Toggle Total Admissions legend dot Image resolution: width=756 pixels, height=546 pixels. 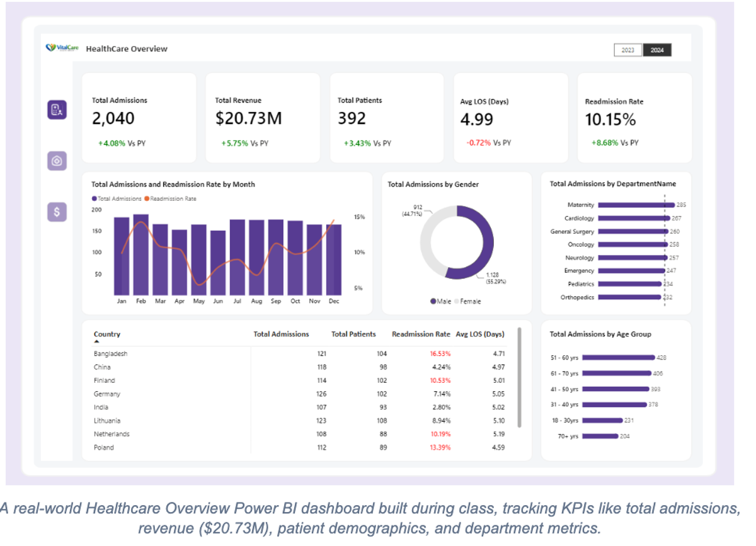point(94,198)
